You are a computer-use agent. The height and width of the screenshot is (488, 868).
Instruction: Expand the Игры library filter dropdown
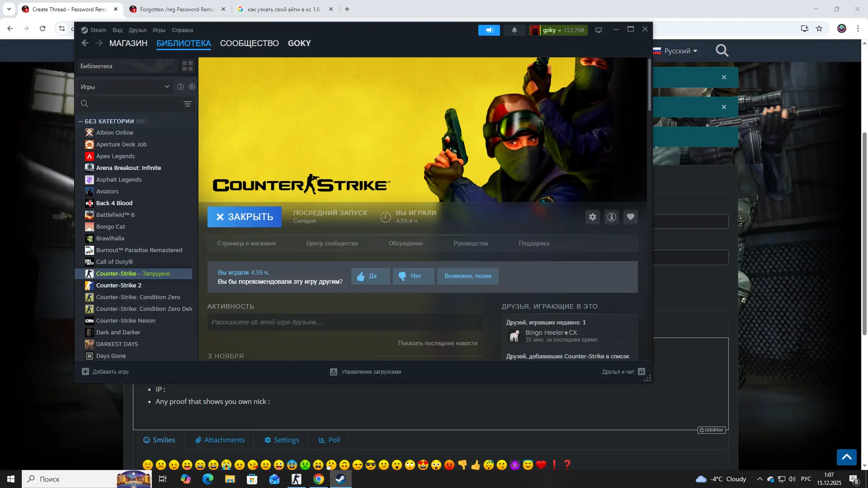(x=124, y=87)
